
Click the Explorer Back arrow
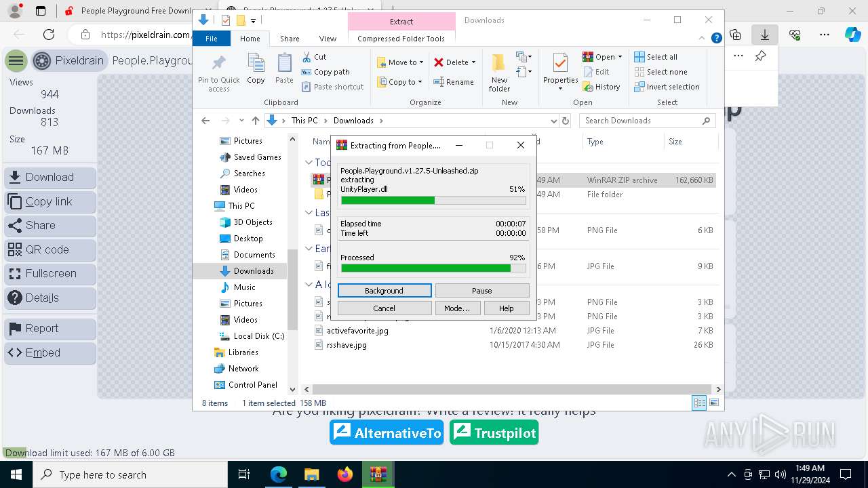205,121
